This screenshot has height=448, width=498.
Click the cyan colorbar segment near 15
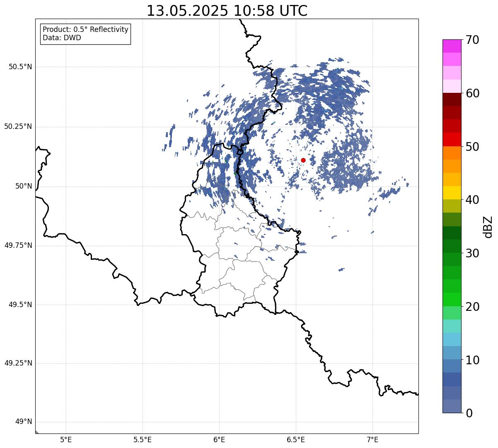[x=452, y=339]
